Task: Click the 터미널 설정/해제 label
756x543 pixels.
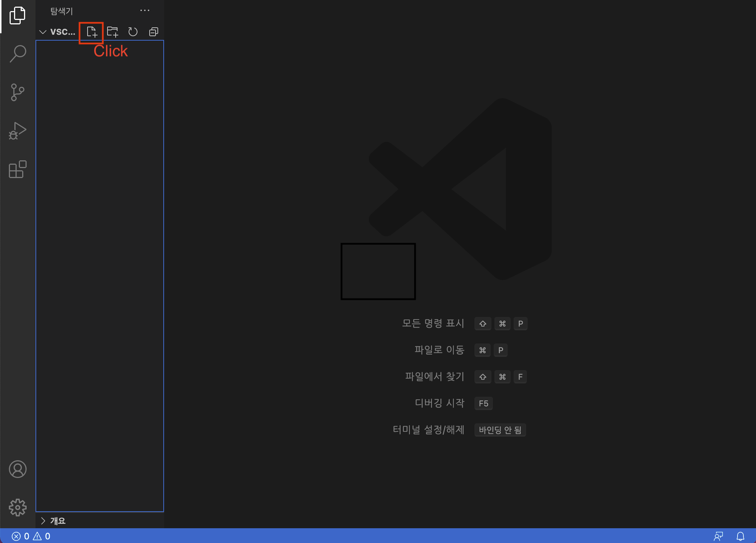Action: (x=429, y=430)
